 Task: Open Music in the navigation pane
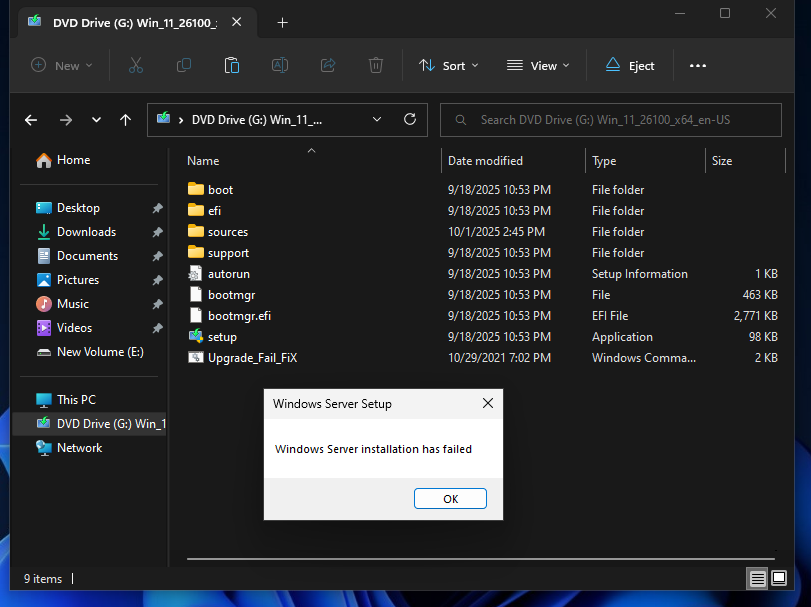click(x=62, y=304)
